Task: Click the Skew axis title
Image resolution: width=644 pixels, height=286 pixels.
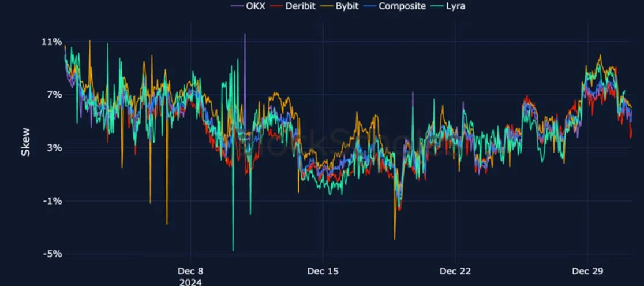Action: tap(25, 142)
